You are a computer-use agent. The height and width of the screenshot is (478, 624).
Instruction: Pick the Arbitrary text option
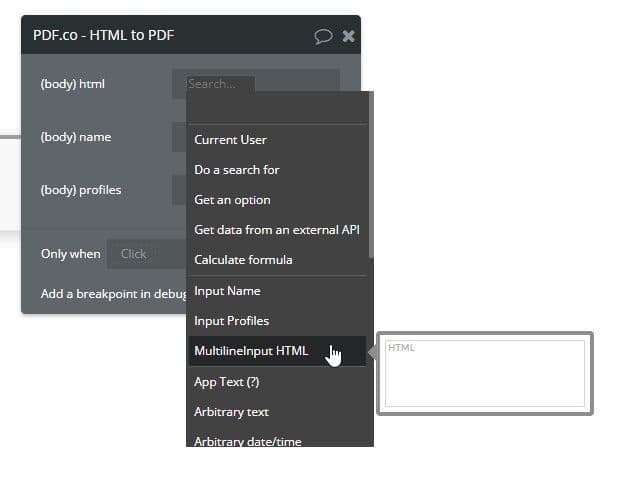coord(231,412)
